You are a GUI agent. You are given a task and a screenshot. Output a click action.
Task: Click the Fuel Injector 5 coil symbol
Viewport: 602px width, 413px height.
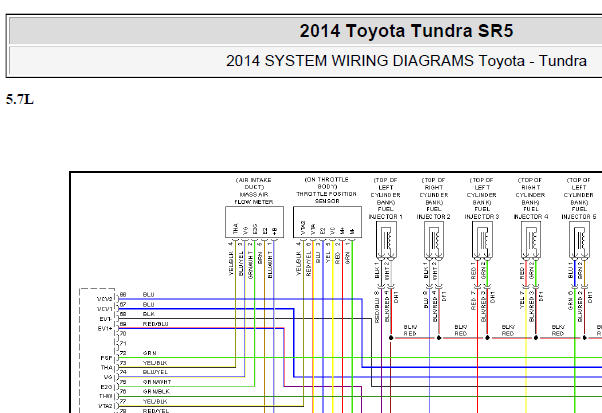point(579,240)
